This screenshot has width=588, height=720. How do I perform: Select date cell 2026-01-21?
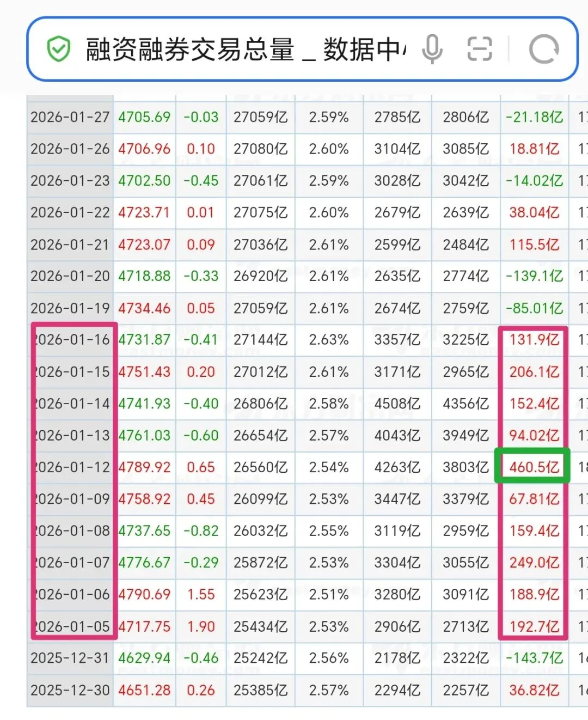(x=70, y=245)
